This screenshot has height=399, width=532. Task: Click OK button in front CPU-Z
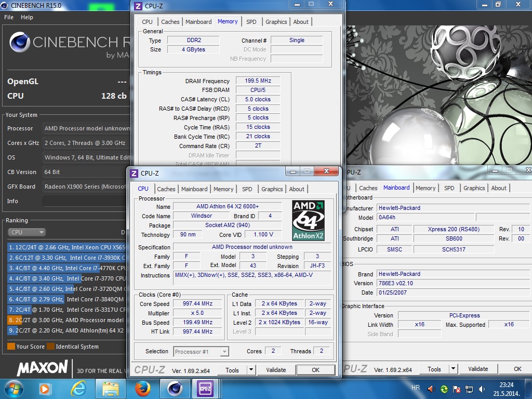[315, 370]
